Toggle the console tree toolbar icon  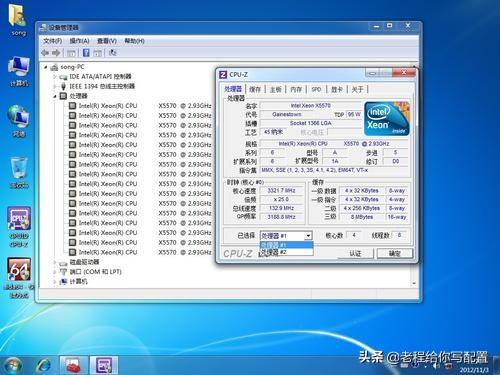(x=71, y=53)
